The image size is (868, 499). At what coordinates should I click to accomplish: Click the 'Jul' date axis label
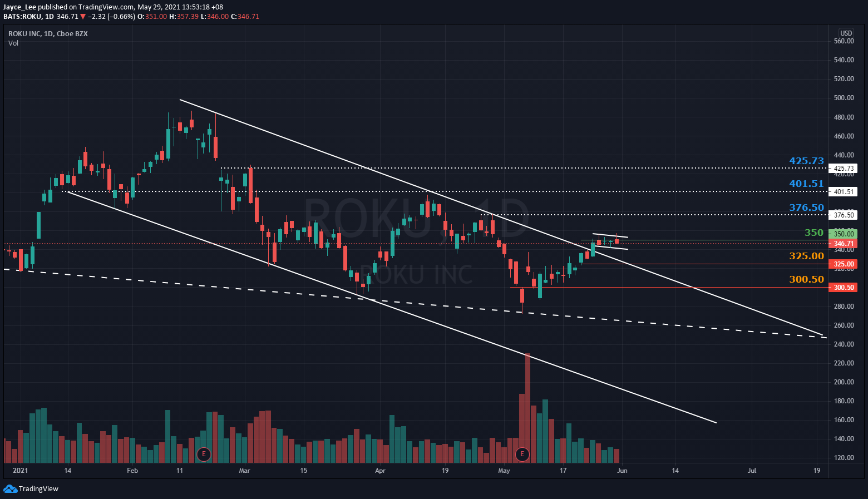pyautogui.click(x=752, y=471)
